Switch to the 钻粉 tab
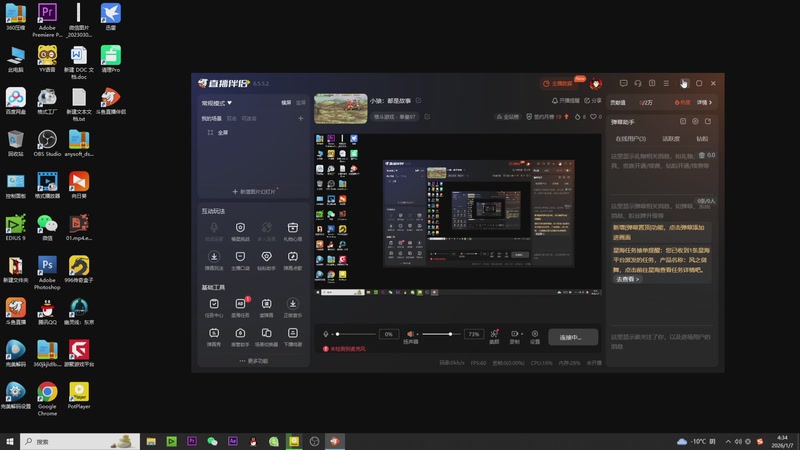 (703, 139)
